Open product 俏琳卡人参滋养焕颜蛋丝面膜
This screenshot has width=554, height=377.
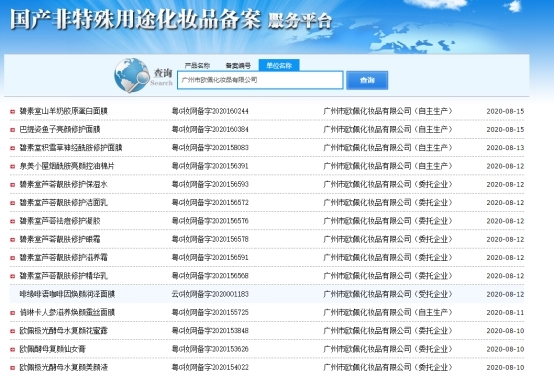67,312
